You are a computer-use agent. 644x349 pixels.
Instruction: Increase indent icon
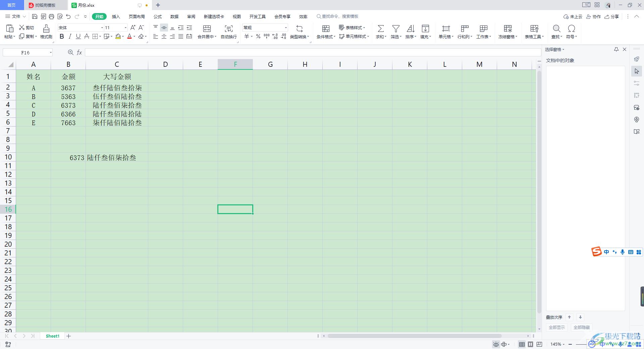coord(189,28)
